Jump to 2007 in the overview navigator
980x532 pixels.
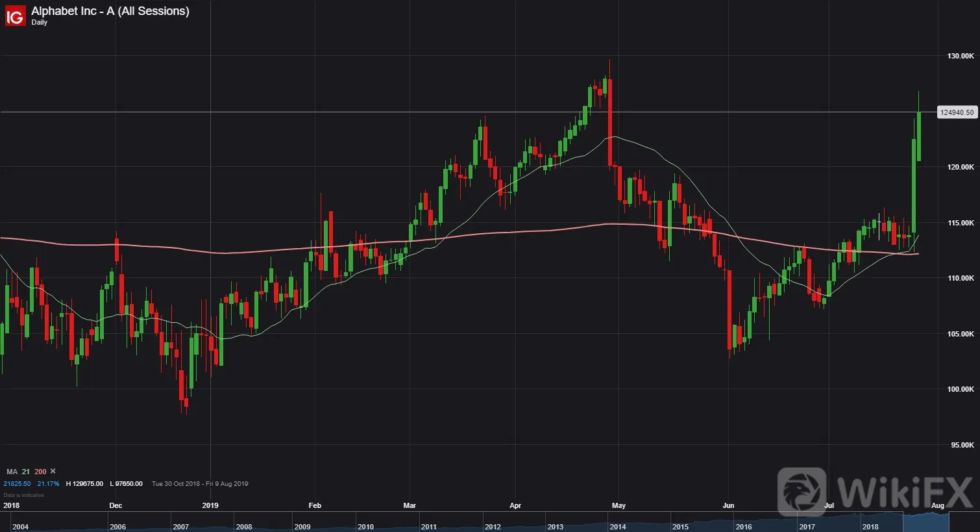click(x=180, y=527)
